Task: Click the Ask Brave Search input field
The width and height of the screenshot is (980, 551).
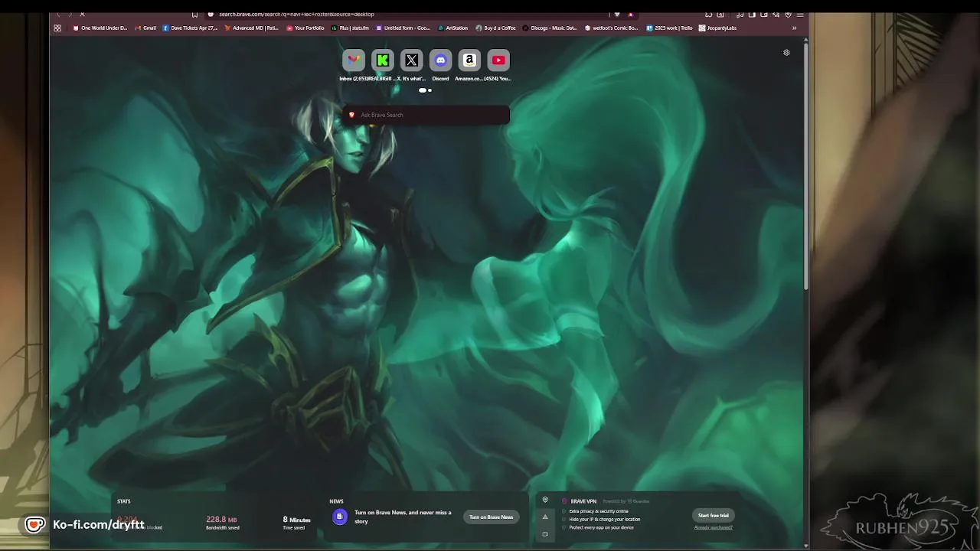Action: (426, 115)
